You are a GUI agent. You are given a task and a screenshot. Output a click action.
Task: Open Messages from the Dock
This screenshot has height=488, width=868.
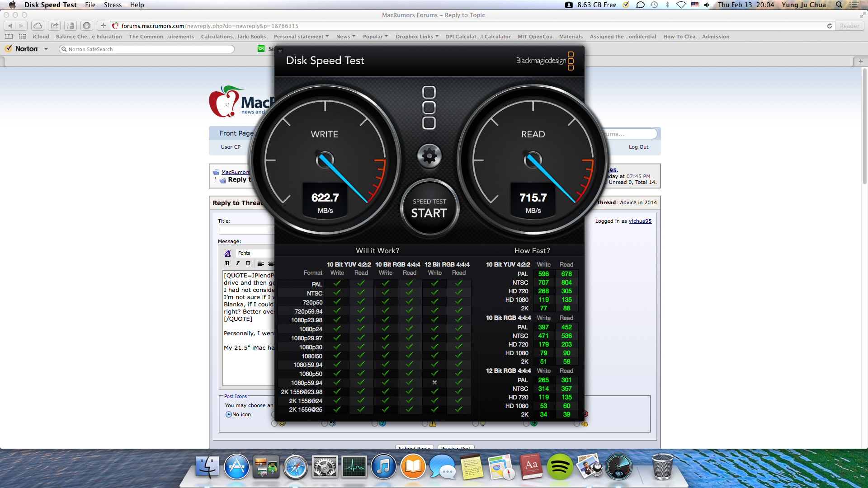point(443,467)
